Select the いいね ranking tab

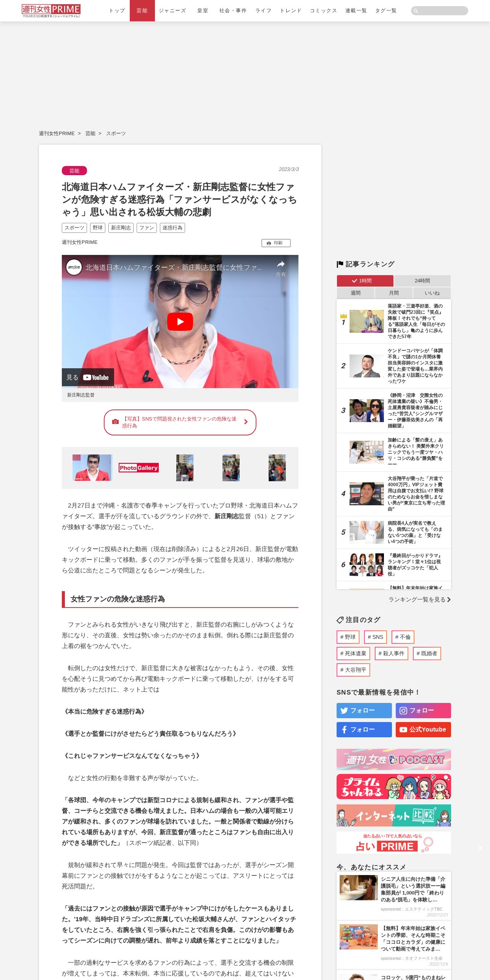[432, 293]
